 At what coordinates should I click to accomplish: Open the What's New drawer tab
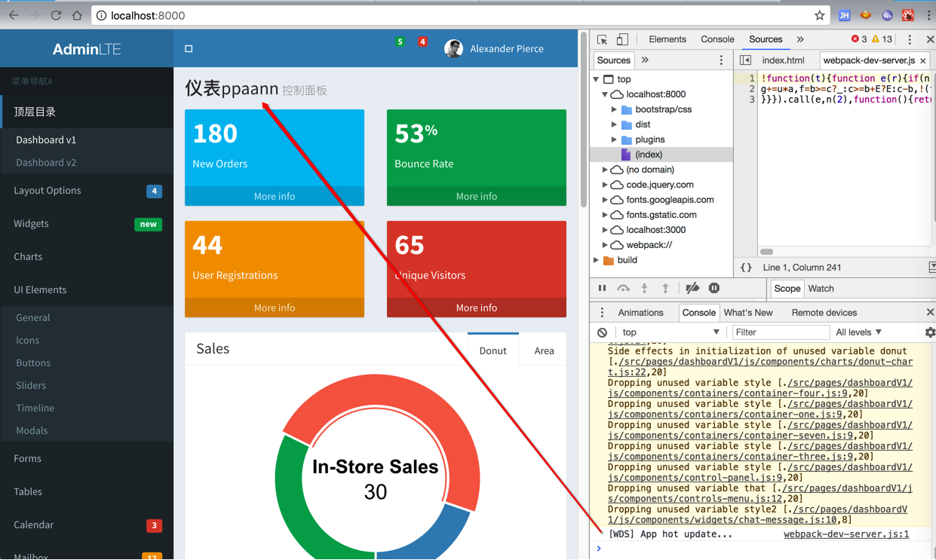[748, 313]
